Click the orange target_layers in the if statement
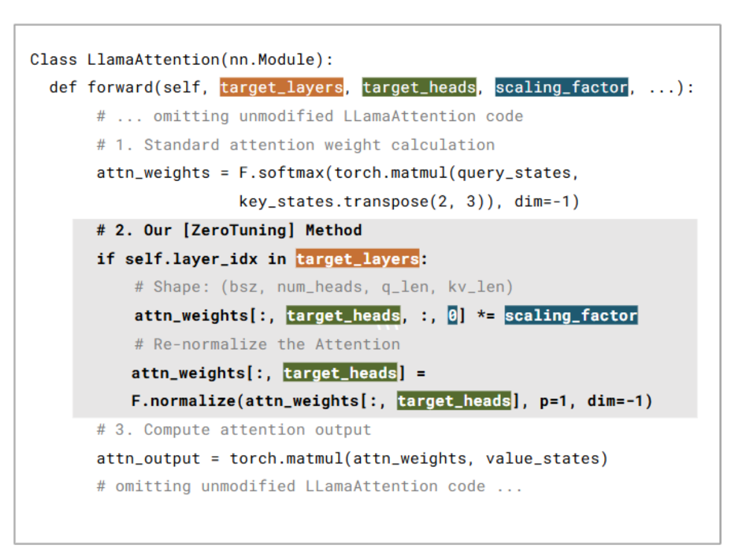Viewport: 731px width, 560px height. tap(357, 259)
